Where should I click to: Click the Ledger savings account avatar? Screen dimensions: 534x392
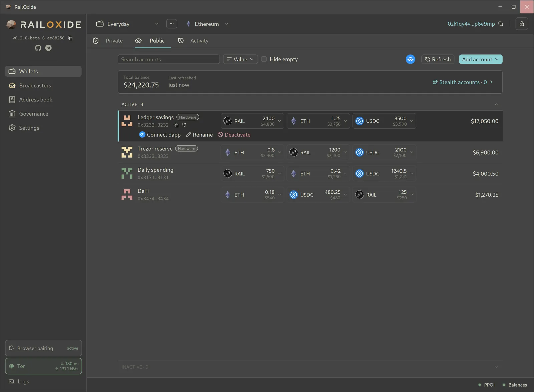127,121
